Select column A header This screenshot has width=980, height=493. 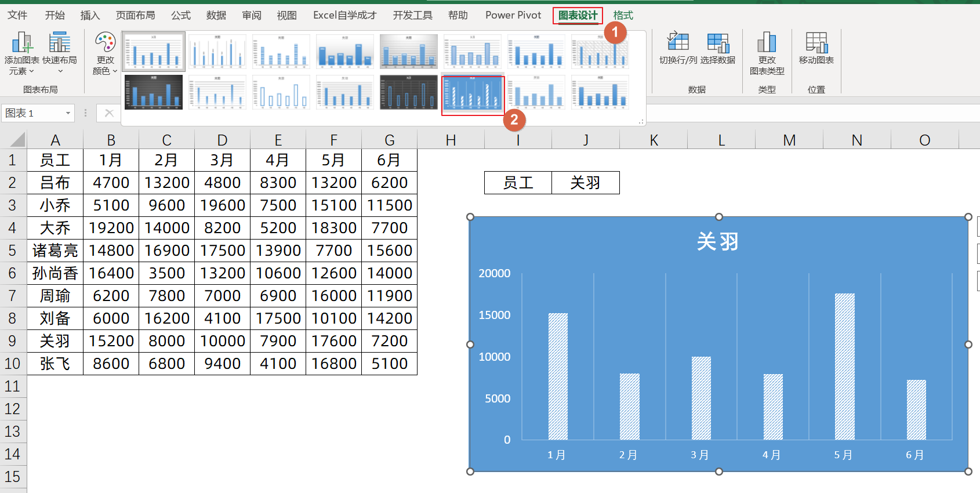pyautogui.click(x=55, y=140)
